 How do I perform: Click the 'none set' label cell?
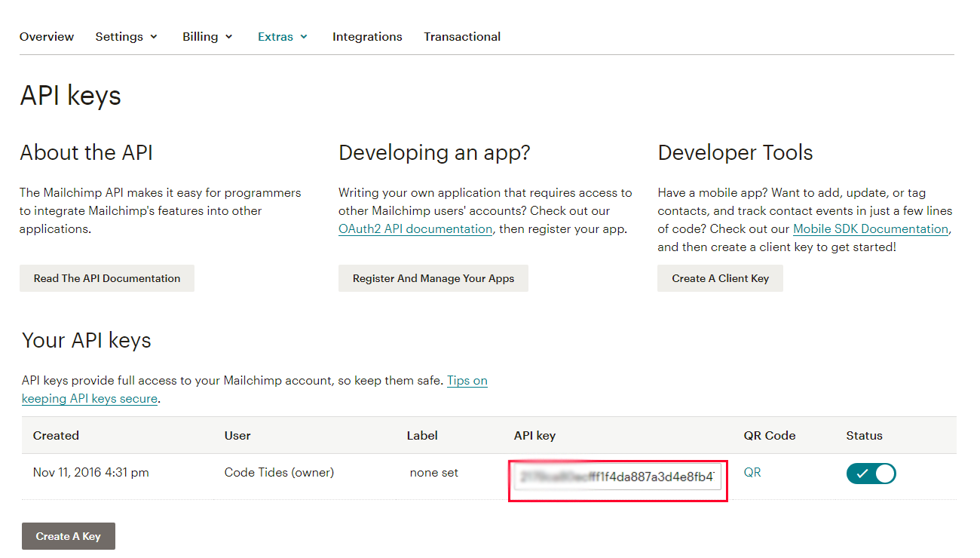tap(434, 473)
